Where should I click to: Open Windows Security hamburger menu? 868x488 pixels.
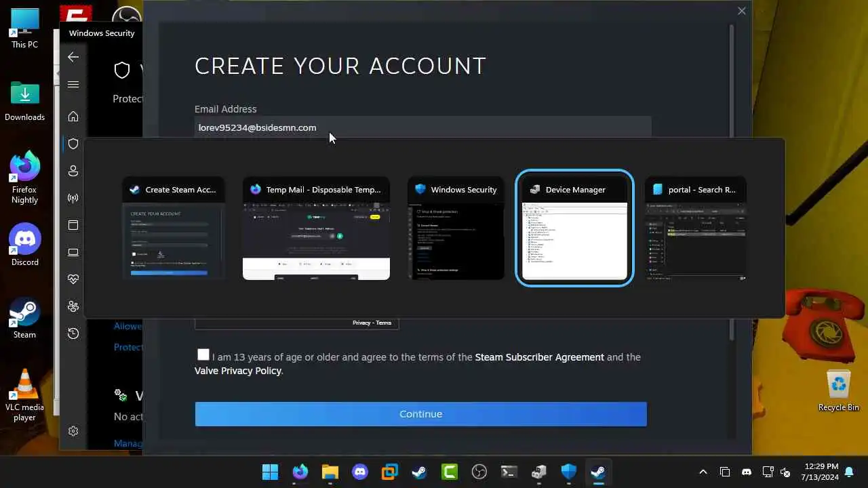click(73, 85)
